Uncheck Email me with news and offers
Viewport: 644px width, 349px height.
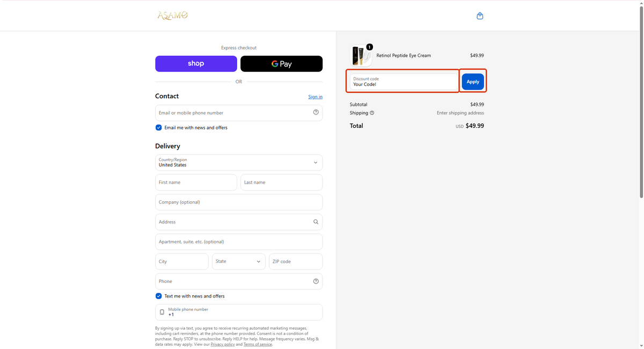pos(158,128)
